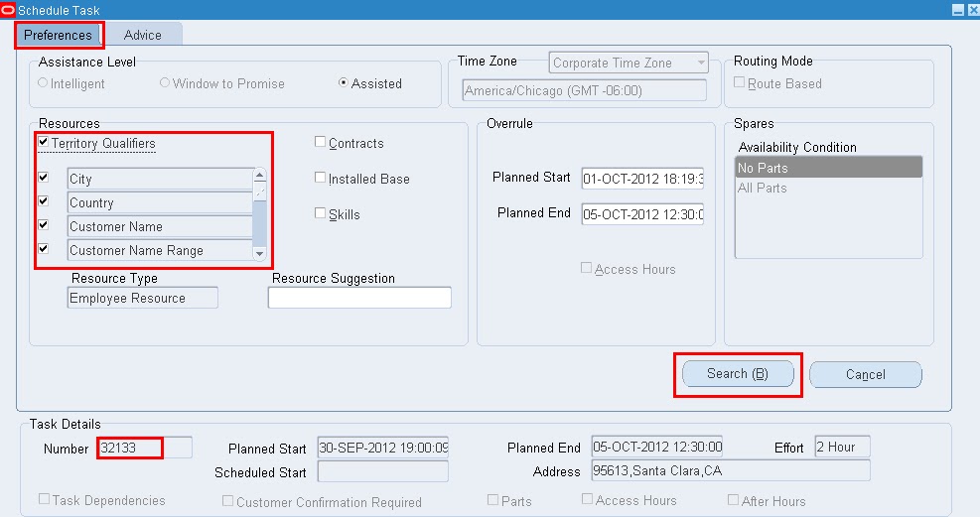The width and height of the screenshot is (980, 517).
Task: Click the Scheduled Start field
Action: (383, 471)
